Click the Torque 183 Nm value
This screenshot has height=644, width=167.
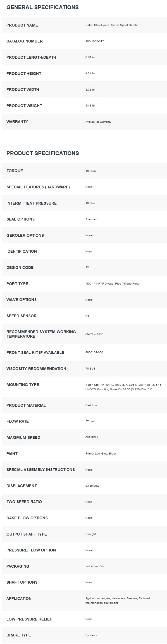[x=90, y=171]
